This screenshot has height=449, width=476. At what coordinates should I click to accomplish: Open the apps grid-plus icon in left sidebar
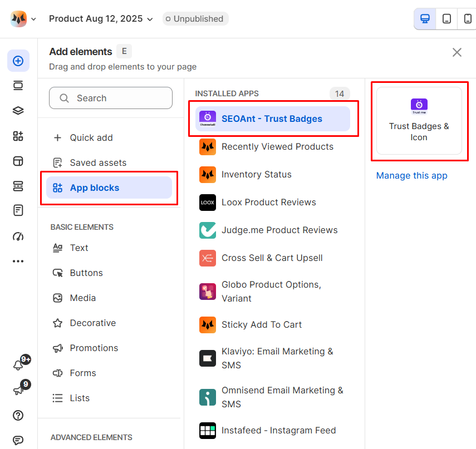[18, 136]
